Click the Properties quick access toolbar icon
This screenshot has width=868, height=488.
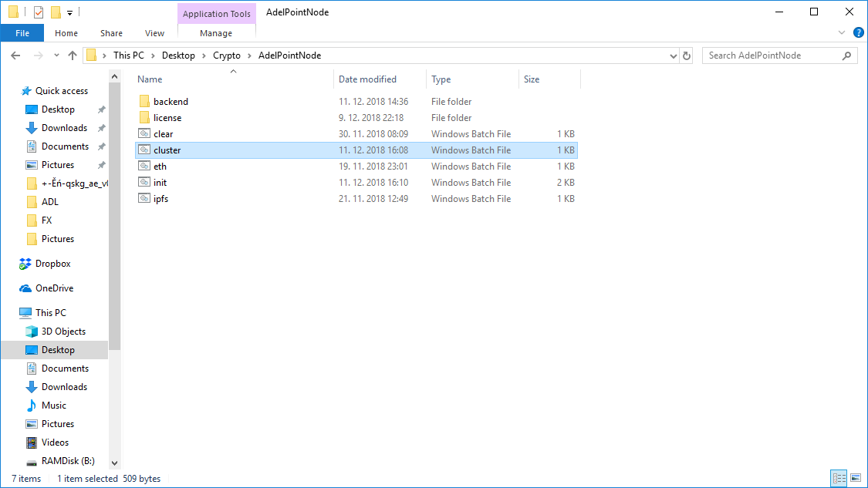coord(39,12)
